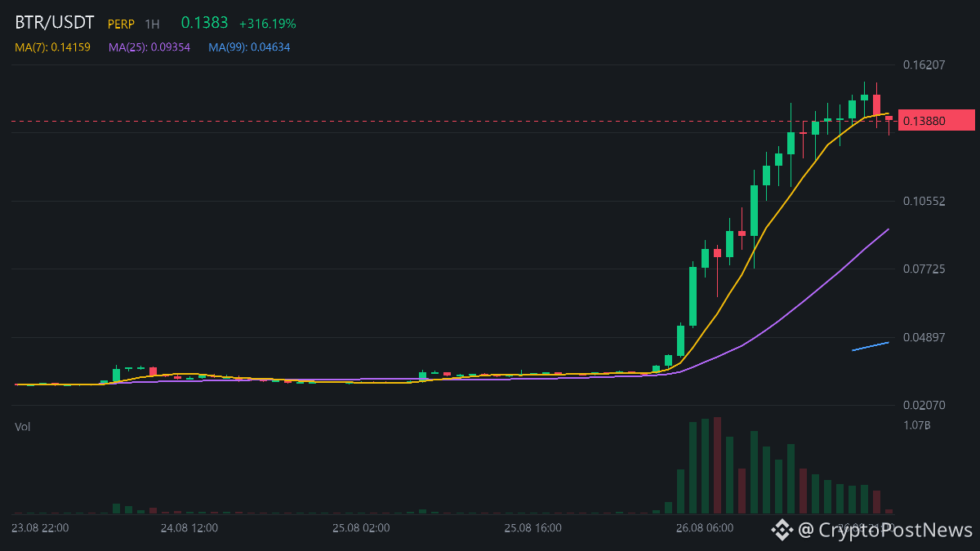Image resolution: width=980 pixels, height=551 pixels.
Task: Click the +316.19% change value
Action: (267, 24)
